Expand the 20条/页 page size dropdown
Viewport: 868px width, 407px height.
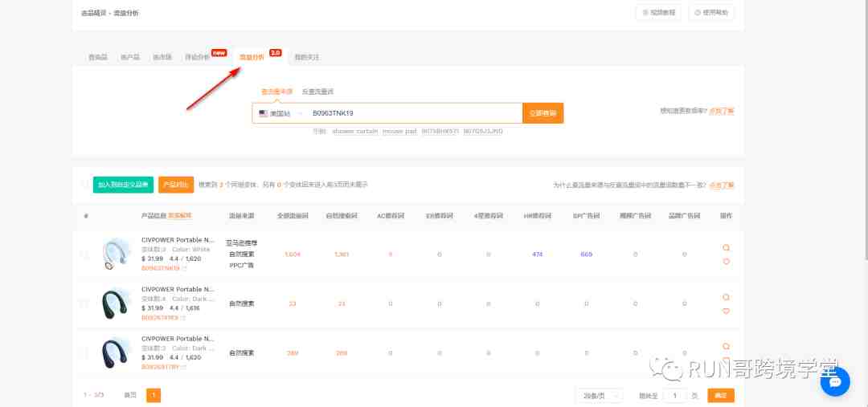tap(599, 395)
